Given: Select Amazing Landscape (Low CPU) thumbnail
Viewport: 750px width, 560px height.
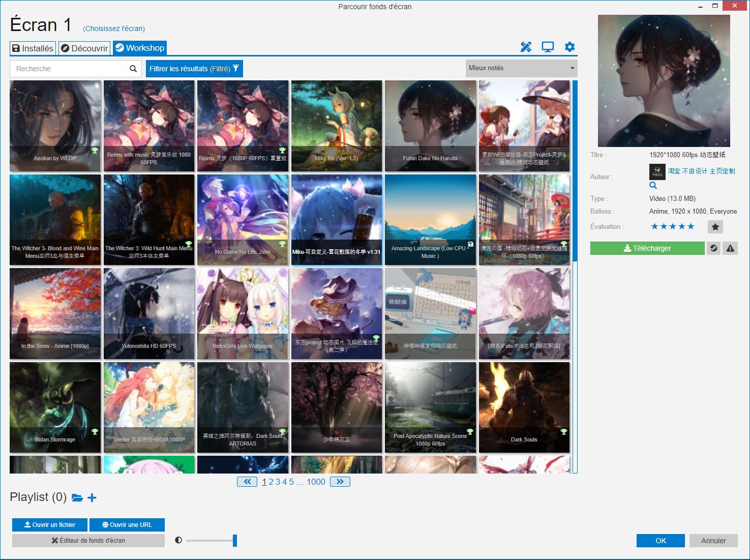Looking at the screenshot, I should [430, 220].
